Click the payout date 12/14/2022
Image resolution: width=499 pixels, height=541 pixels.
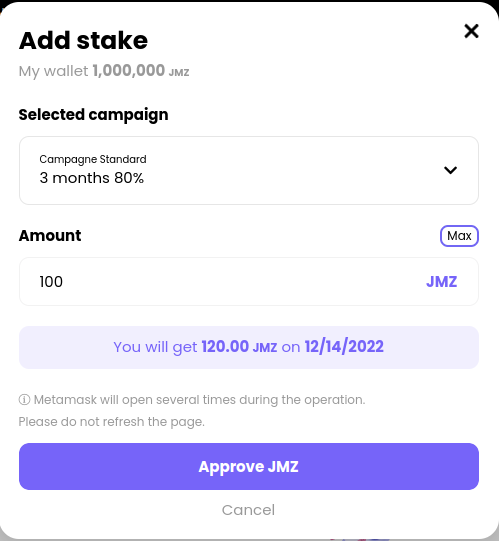(x=344, y=347)
